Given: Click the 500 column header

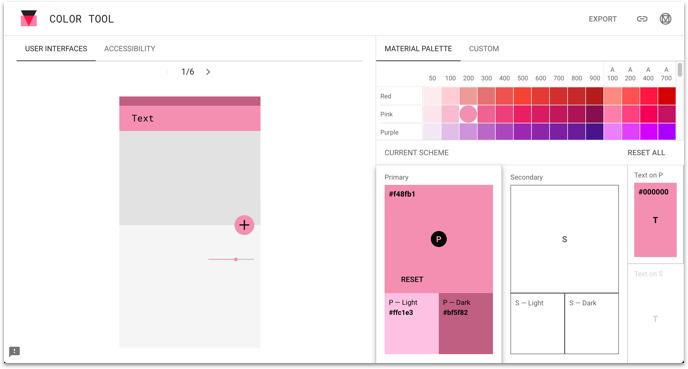Looking at the screenshot, I should (x=523, y=78).
